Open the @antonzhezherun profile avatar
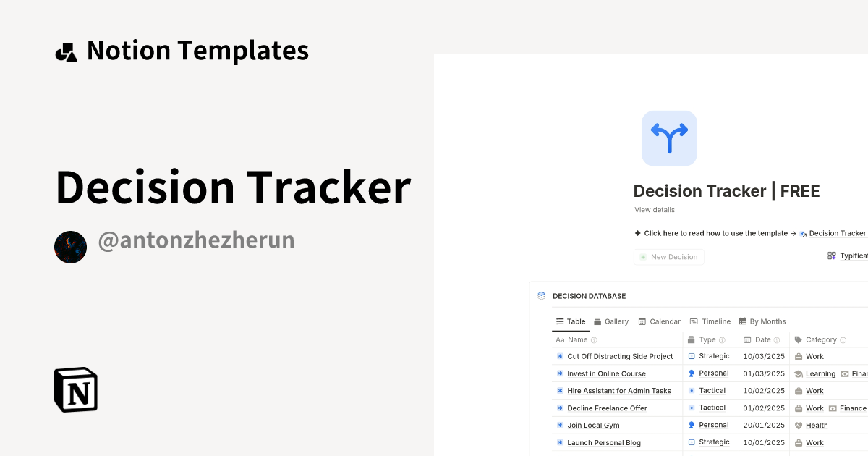868x456 pixels. pos(70,247)
